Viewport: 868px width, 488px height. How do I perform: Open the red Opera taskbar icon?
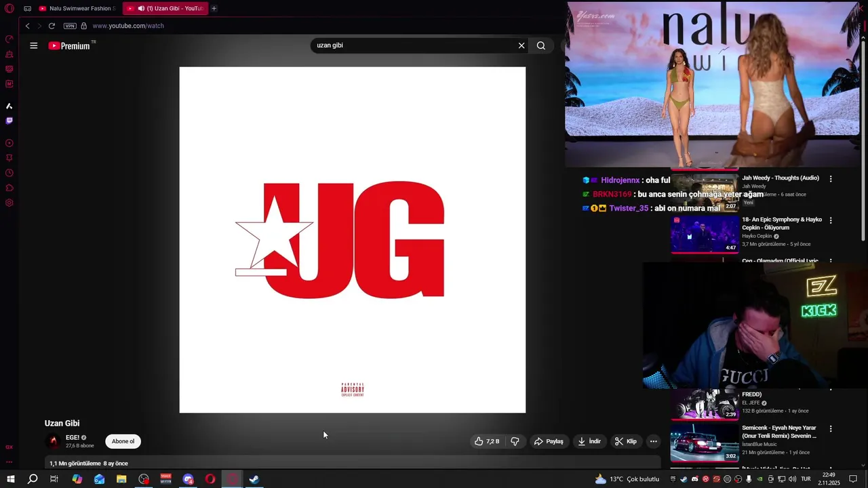[210, 479]
